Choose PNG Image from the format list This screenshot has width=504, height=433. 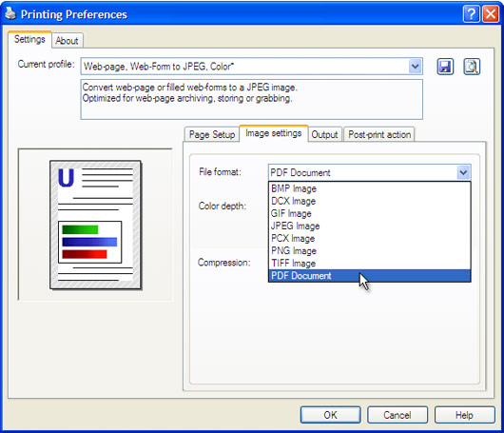(369, 250)
